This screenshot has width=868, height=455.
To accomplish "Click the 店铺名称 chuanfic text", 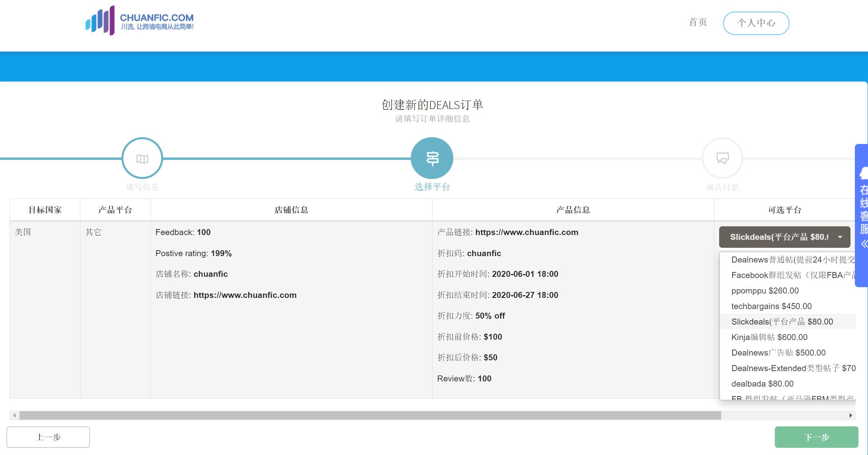I will (x=191, y=274).
